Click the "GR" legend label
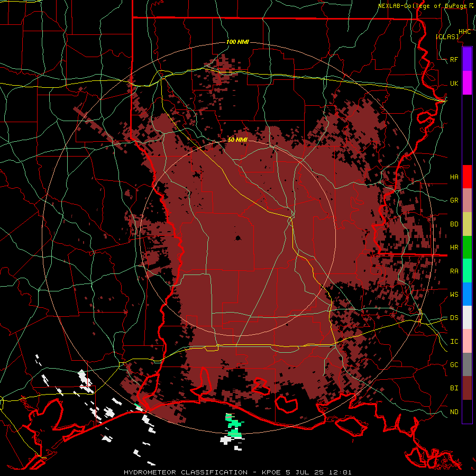Viewport: 476px width, 476px height. 454,200
